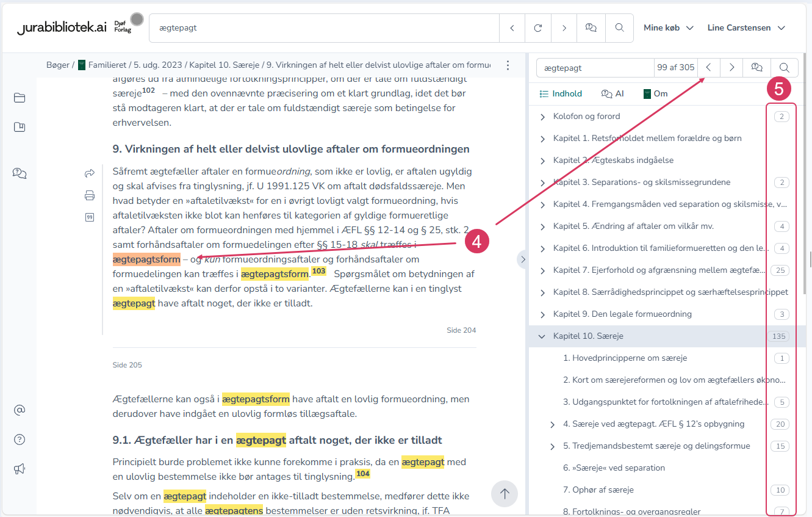Expand 4. Særeje ved ægtepagt subsection
812x517 pixels.
(x=552, y=424)
